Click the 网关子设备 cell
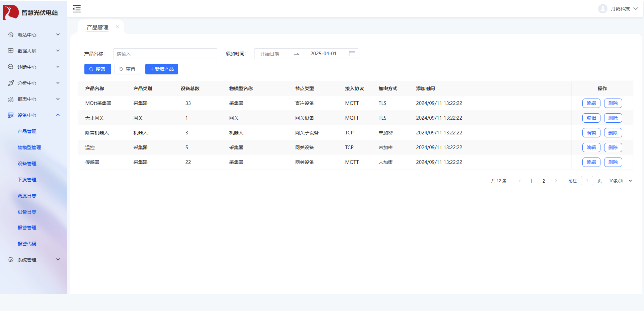Screen dimensions: 644x311 point(307,133)
